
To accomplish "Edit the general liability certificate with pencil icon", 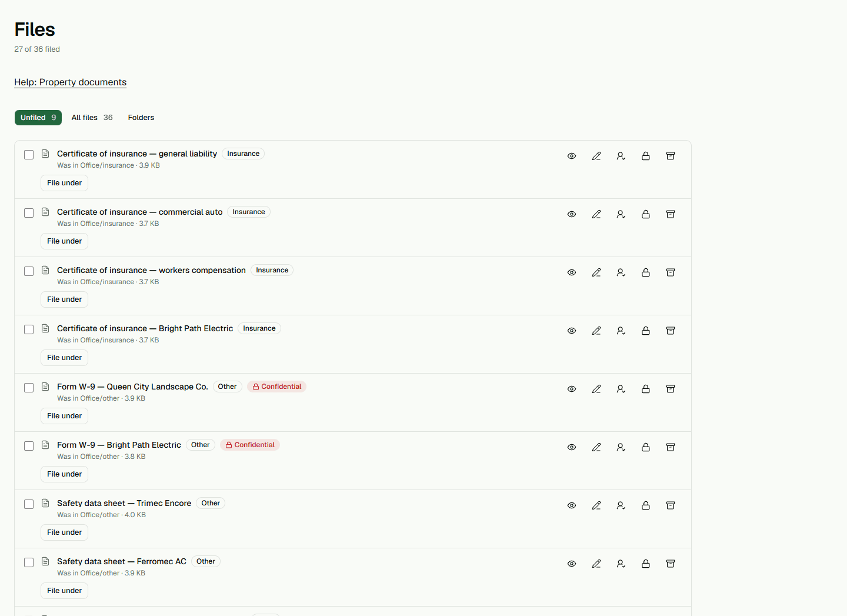I will [x=596, y=156].
